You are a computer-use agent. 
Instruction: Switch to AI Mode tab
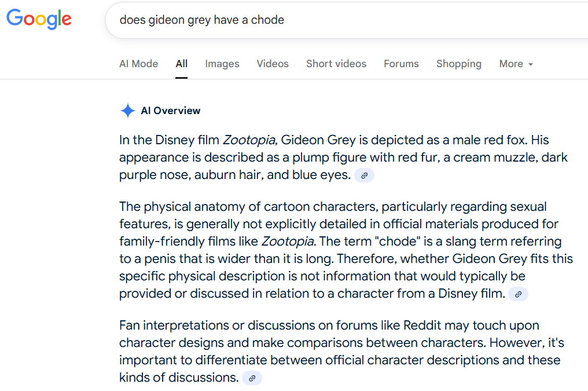(x=139, y=64)
